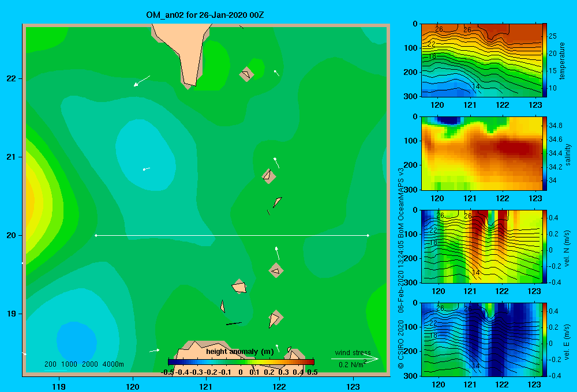The height and width of the screenshot is (392, 577).
Task: Click the '0.2 N/m' wind stress value
Action: [x=351, y=365]
